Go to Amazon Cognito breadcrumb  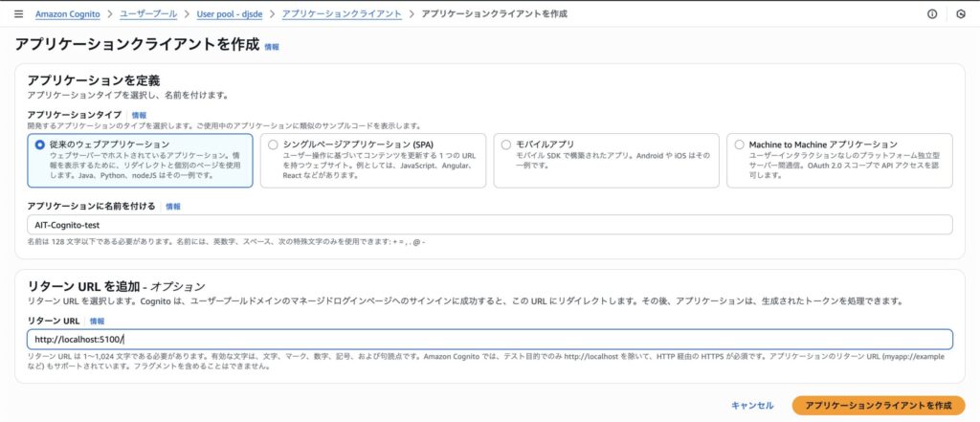coord(68,13)
